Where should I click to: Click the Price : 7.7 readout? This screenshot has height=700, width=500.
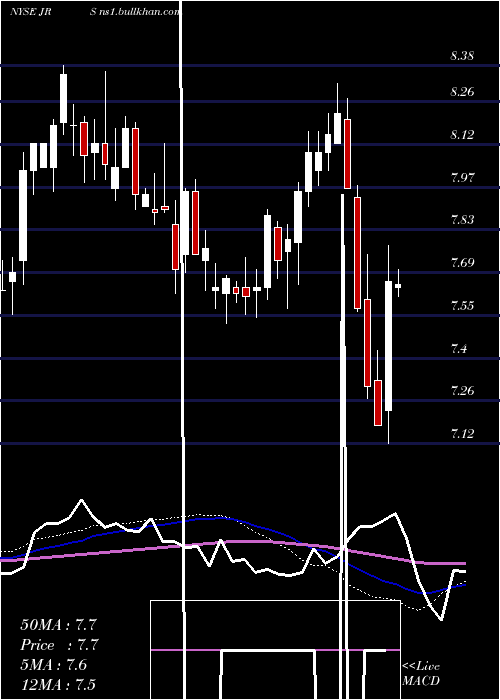[59, 645]
